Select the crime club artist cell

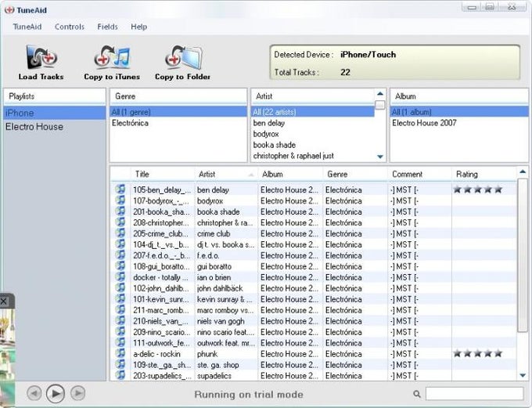click(226, 233)
